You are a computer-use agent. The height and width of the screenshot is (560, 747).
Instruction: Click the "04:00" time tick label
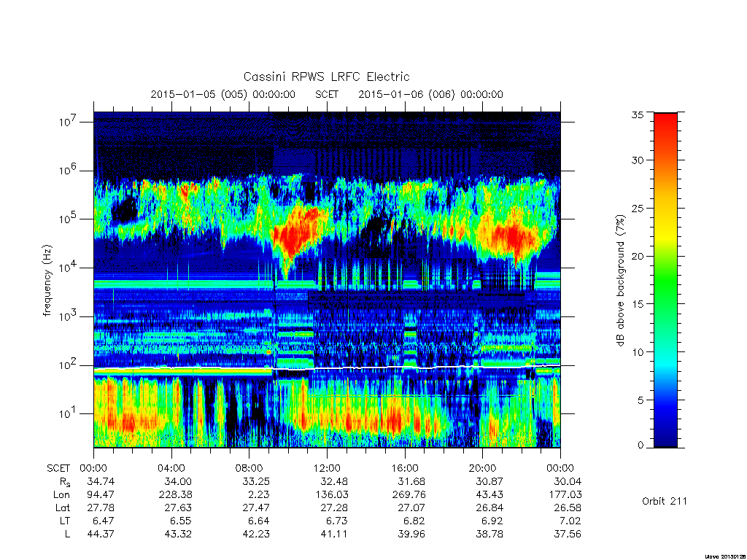point(171,468)
